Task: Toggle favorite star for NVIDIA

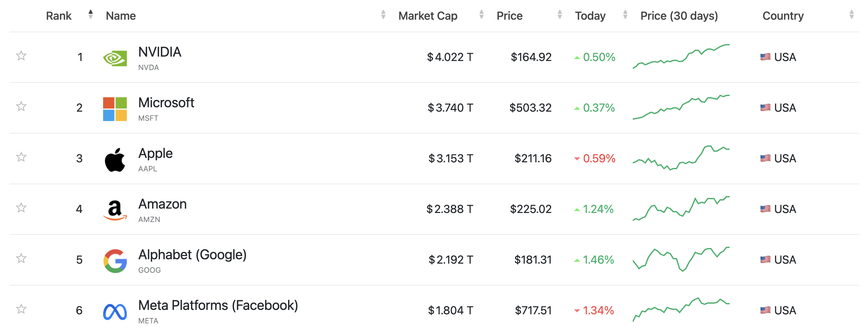Action: (21, 56)
